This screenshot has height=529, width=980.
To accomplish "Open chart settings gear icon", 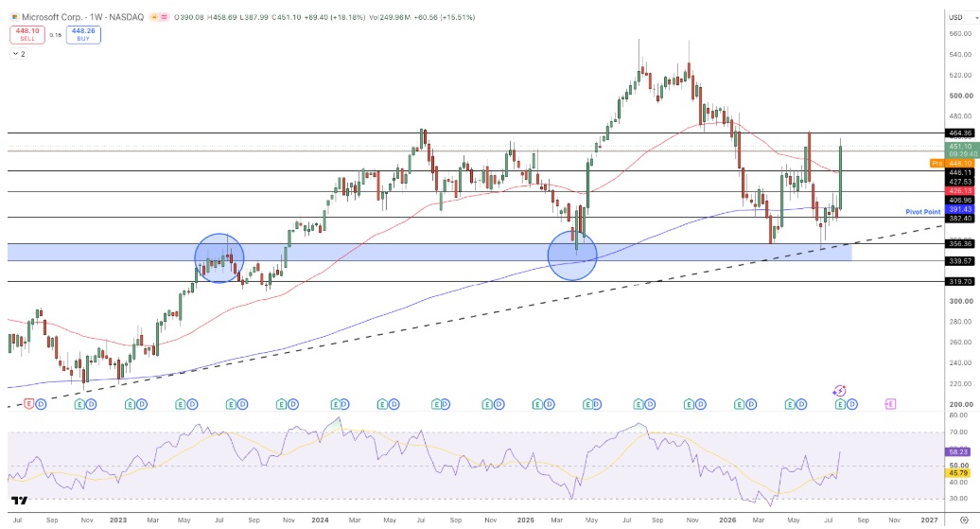I will pos(964,520).
